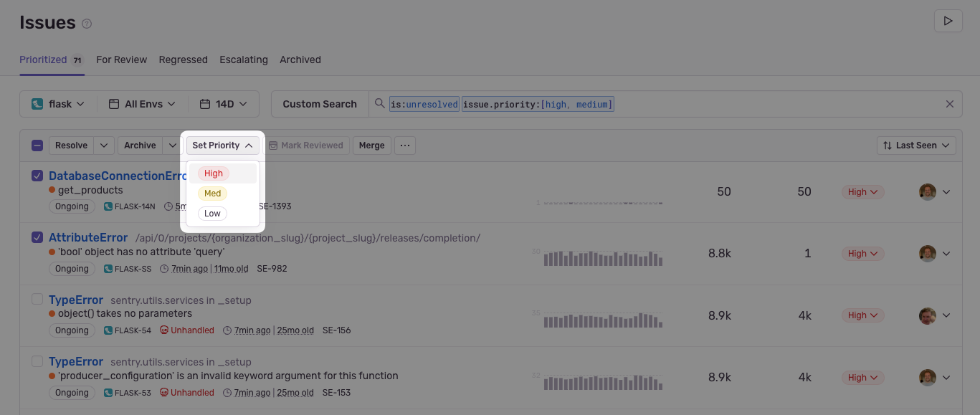980x415 pixels.
Task: Expand the Last Seen sort dropdown
Action: 916,146
